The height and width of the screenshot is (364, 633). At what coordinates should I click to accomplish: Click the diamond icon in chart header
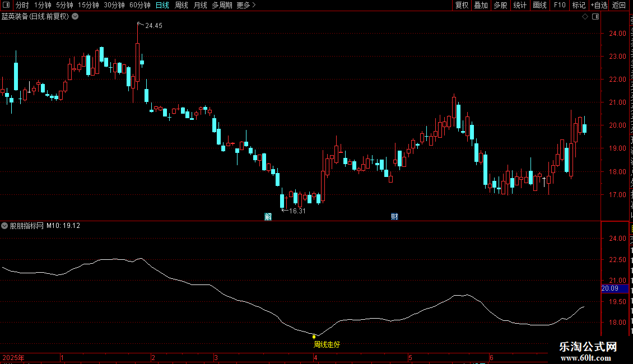pyautogui.click(x=585, y=17)
